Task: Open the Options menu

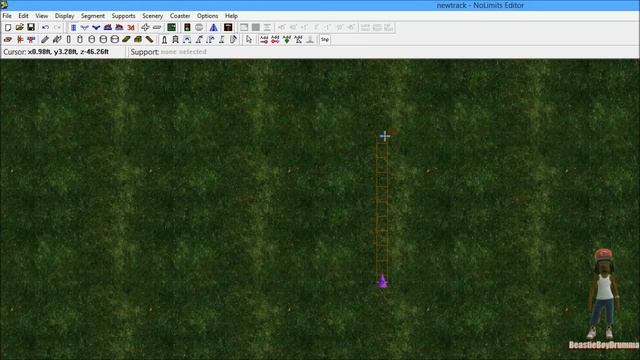Action: [207, 16]
